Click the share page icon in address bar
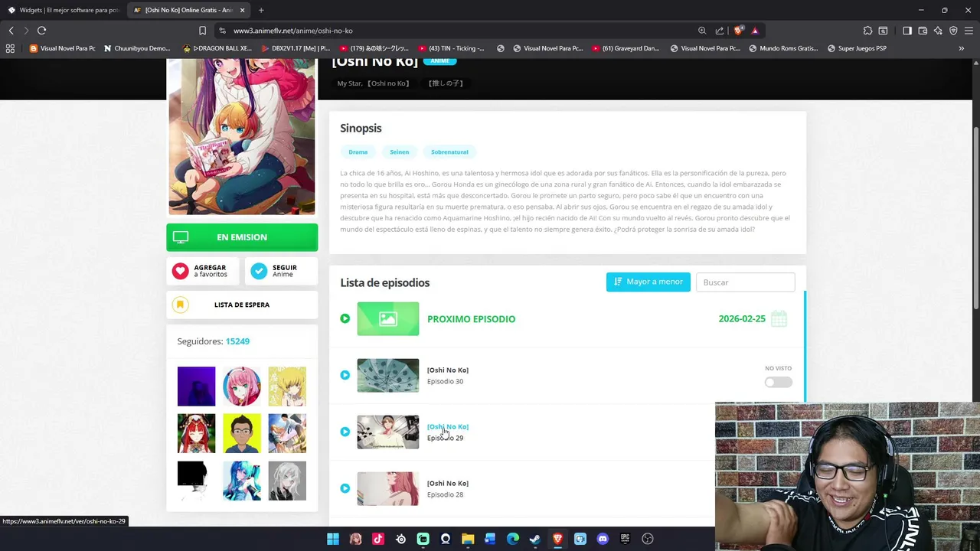Screen dimensions: 980x551 [720, 31]
